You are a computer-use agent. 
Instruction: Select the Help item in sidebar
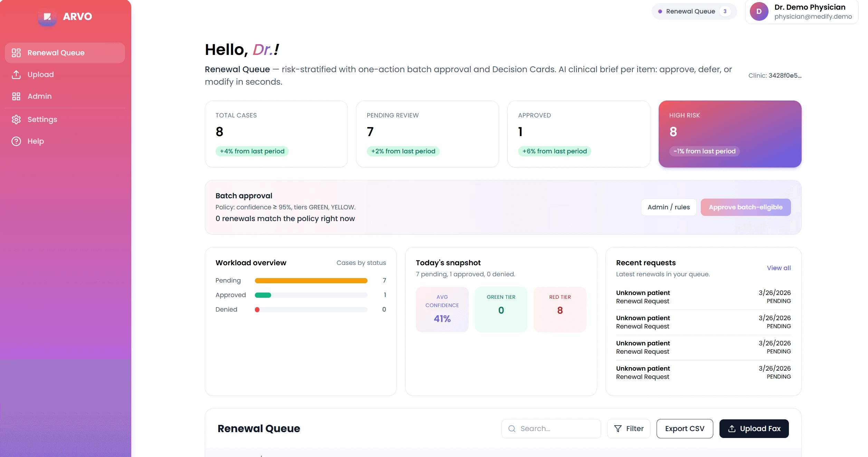[36, 141]
